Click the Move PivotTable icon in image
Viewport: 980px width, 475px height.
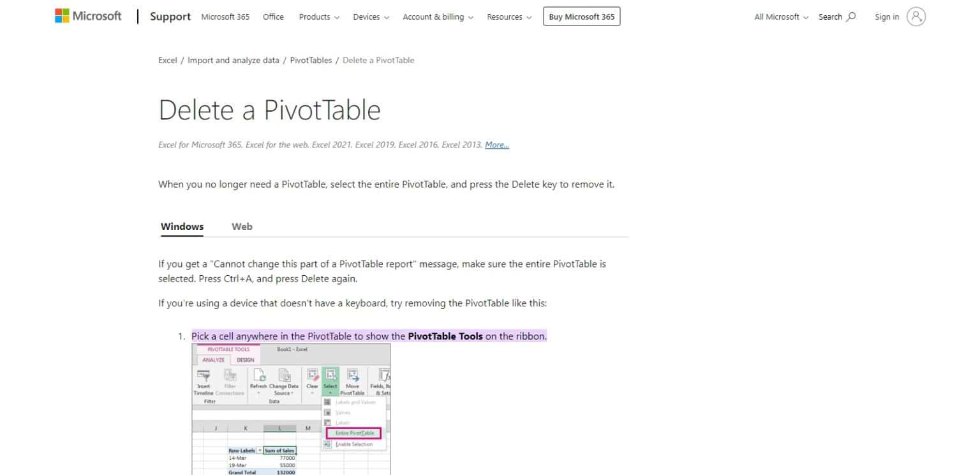352,375
